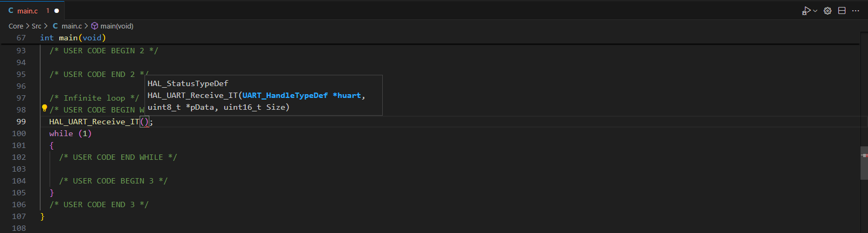Open the Src breadcrumb folder
Viewport: 868px width, 233px height.
pyautogui.click(x=36, y=26)
